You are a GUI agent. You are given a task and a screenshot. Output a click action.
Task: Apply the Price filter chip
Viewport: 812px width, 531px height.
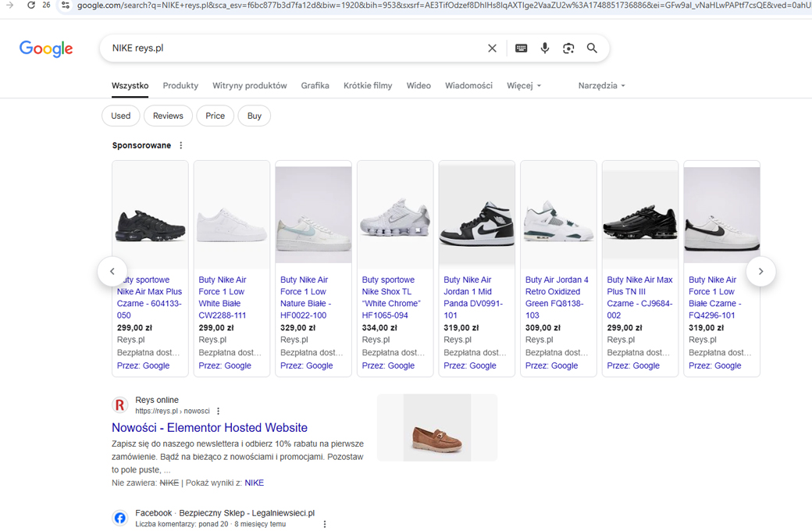[215, 116]
